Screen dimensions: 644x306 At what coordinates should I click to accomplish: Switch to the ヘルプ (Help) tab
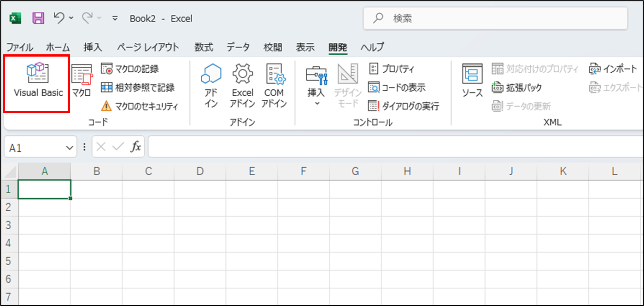click(372, 47)
